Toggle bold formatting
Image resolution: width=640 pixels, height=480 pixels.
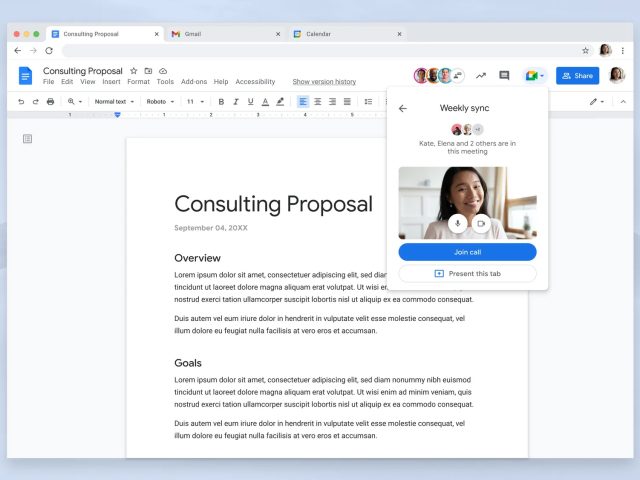tap(221, 101)
